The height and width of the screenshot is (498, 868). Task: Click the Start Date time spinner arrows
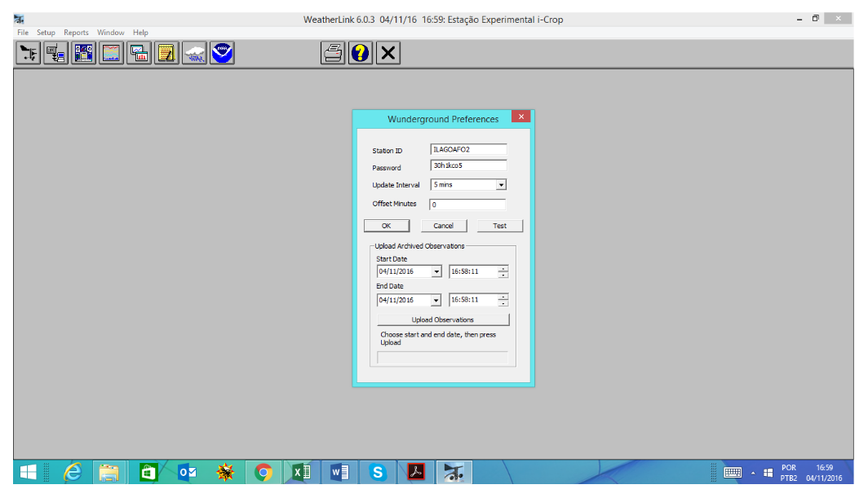[503, 271]
